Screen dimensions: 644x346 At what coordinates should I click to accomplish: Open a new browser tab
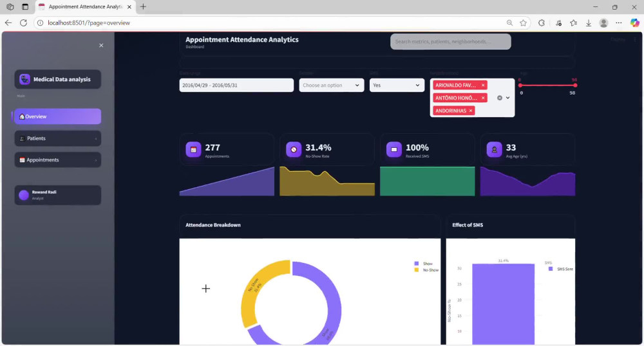[x=143, y=6]
